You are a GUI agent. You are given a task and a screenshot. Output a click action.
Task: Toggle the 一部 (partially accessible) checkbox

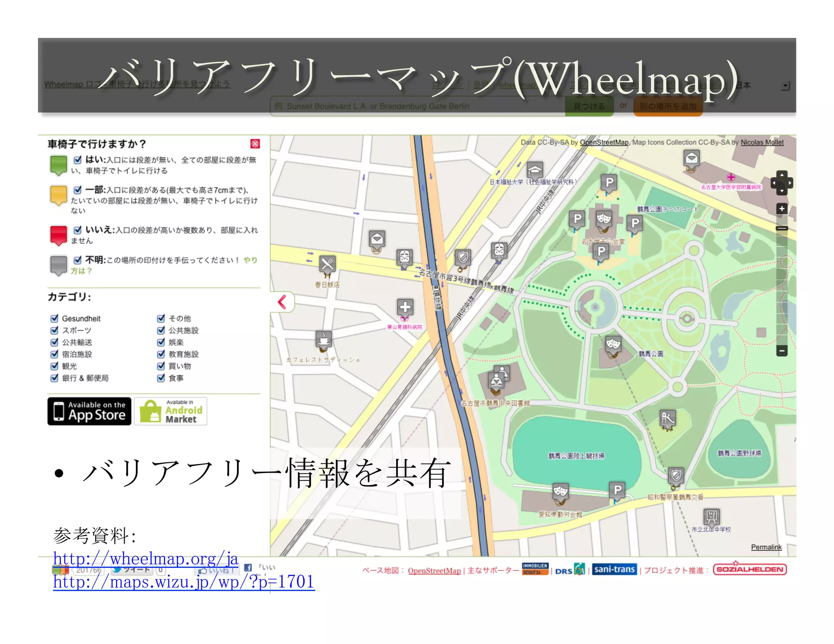[x=78, y=190]
